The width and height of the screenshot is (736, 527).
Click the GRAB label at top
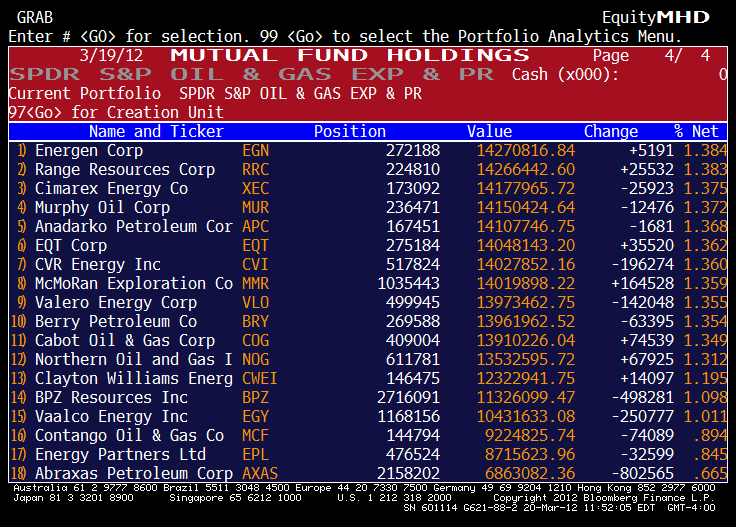[x=35, y=18]
